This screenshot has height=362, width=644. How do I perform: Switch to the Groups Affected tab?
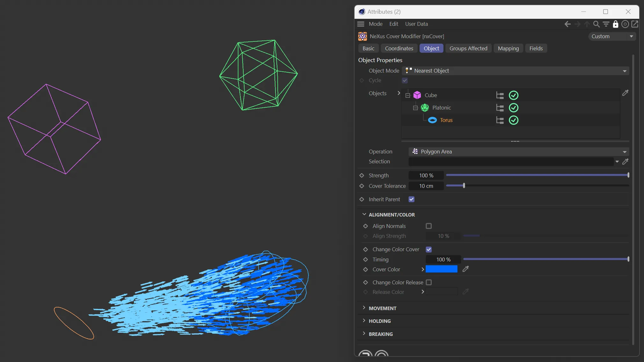pyautogui.click(x=468, y=48)
